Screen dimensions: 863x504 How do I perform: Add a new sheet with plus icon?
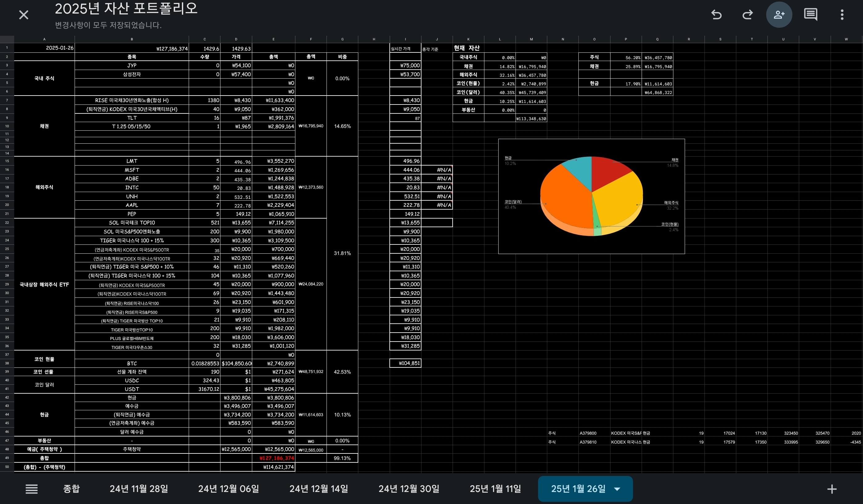point(832,489)
